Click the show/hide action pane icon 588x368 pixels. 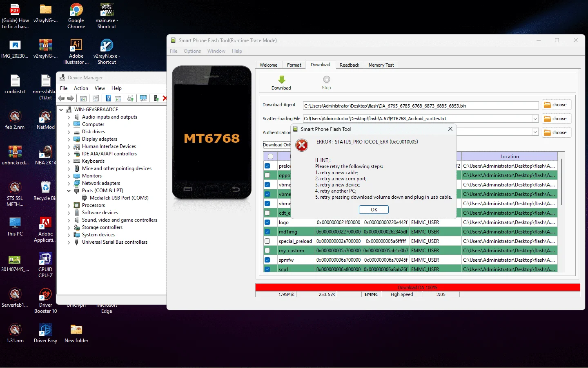click(118, 98)
